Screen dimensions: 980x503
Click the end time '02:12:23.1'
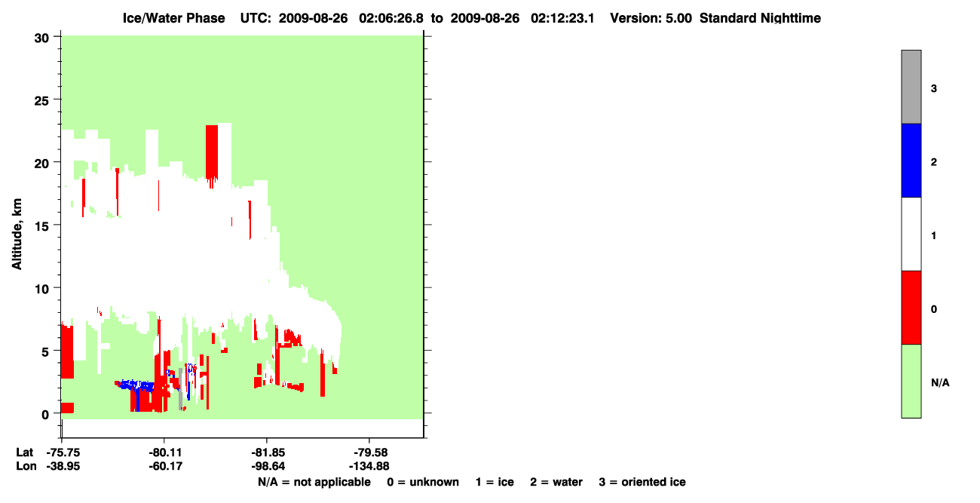coord(562,17)
